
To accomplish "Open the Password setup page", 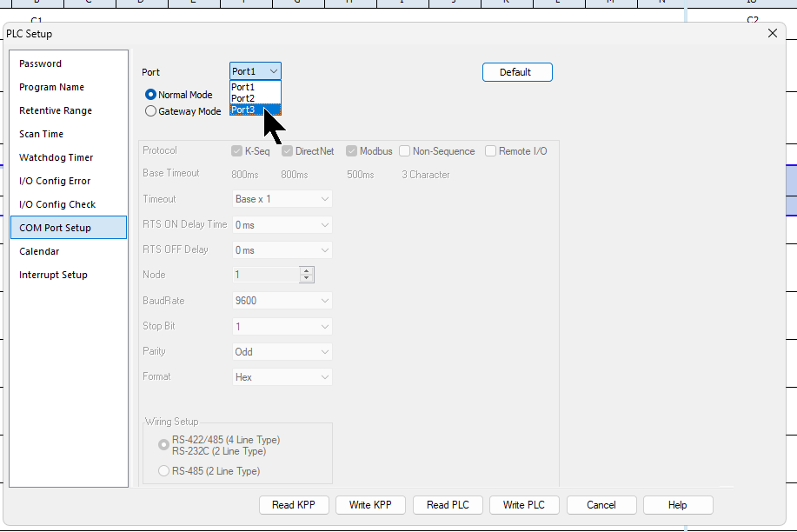I will tap(69, 63).
